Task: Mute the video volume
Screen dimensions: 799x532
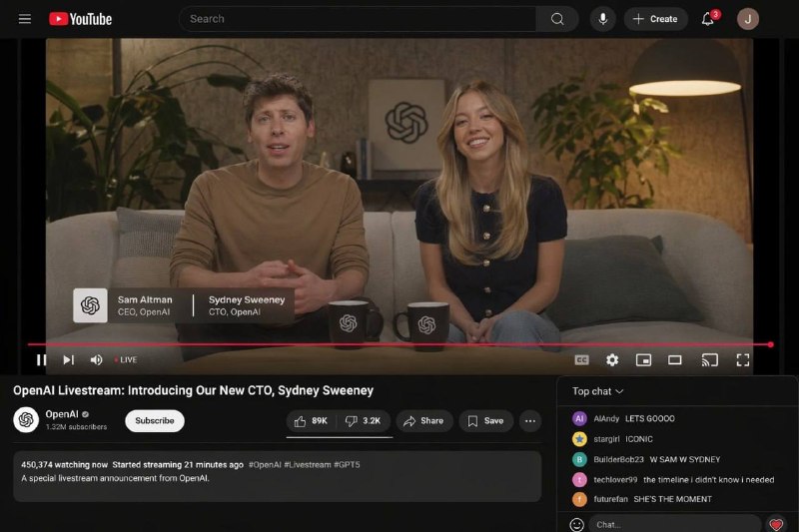Action: 96,360
